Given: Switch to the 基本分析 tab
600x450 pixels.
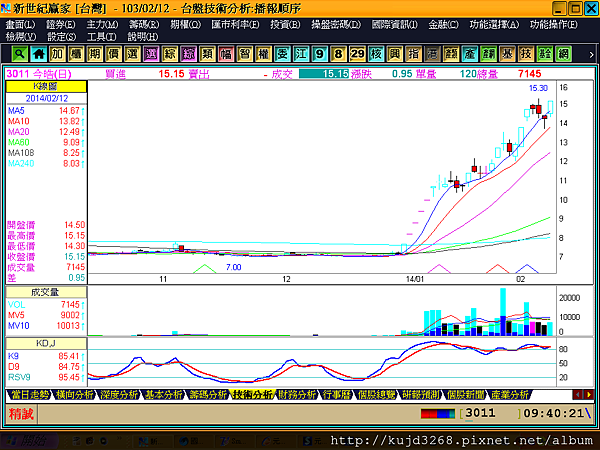Looking at the screenshot, I should (x=163, y=395).
